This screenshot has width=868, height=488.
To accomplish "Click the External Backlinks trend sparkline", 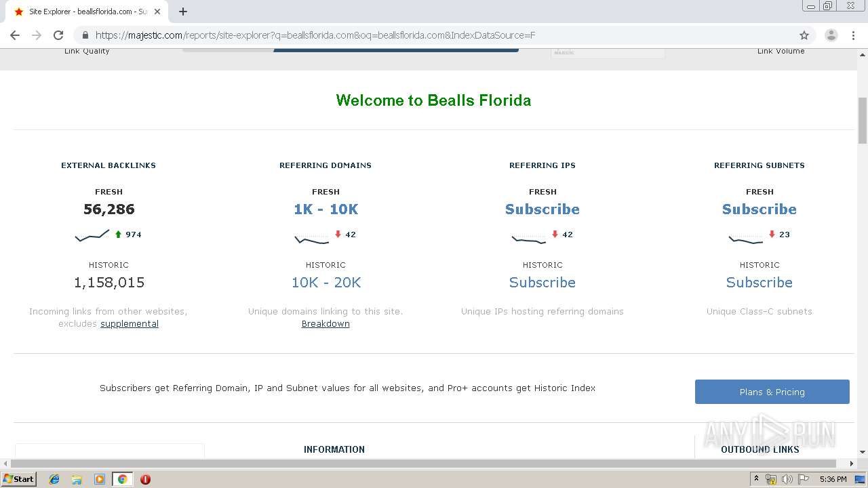I will (x=92, y=235).
